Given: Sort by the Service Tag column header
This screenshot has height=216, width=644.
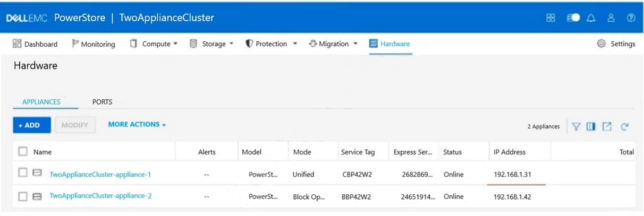Looking at the screenshot, I should (x=357, y=152).
